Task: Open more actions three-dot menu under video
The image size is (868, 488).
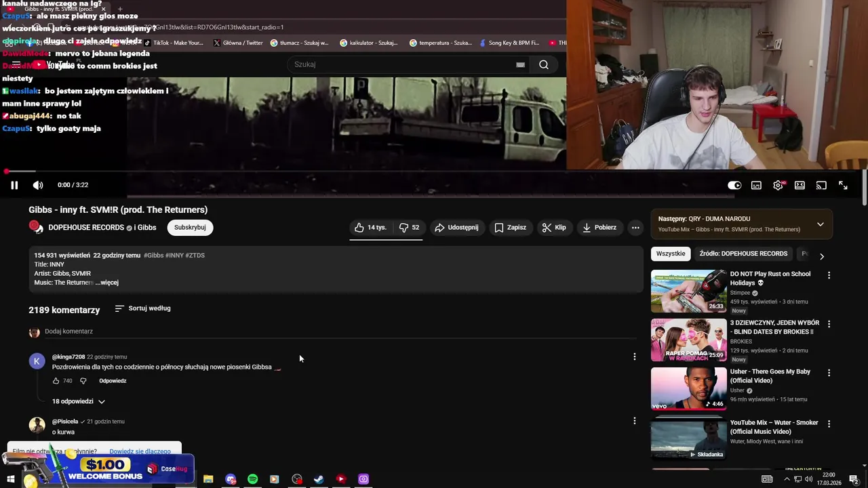Action: [x=635, y=228]
